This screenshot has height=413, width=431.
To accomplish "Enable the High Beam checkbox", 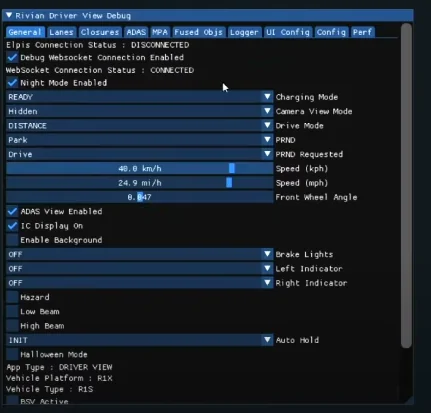I will tap(12, 326).
